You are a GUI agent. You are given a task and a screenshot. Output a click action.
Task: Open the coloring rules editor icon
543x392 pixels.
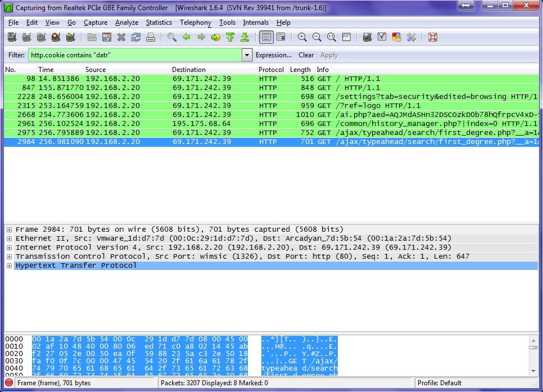pos(396,38)
